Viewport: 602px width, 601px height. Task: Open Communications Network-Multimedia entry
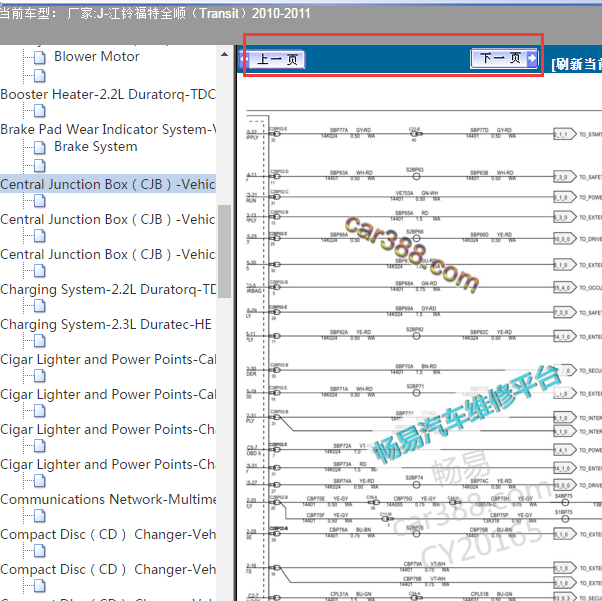[x=108, y=500]
